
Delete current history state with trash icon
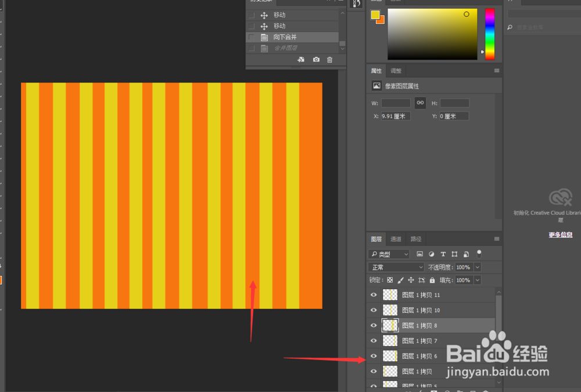pos(330,60)
